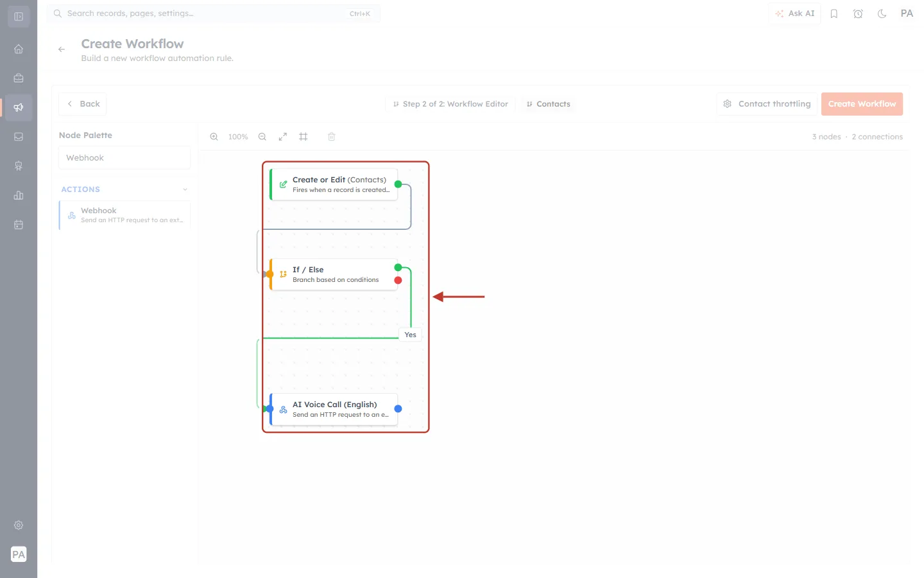
Task: Click the green output port on Create or Edit node
Action: [398, 184]
